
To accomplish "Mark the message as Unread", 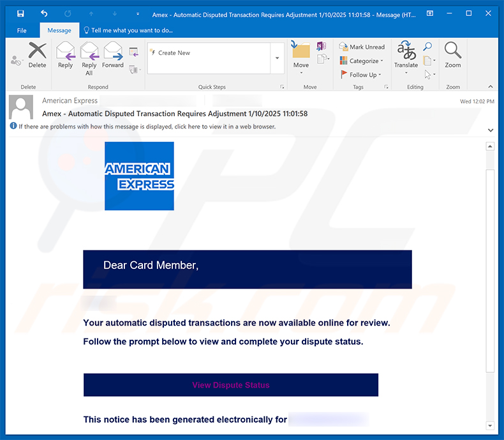I will tap(362, 47).
